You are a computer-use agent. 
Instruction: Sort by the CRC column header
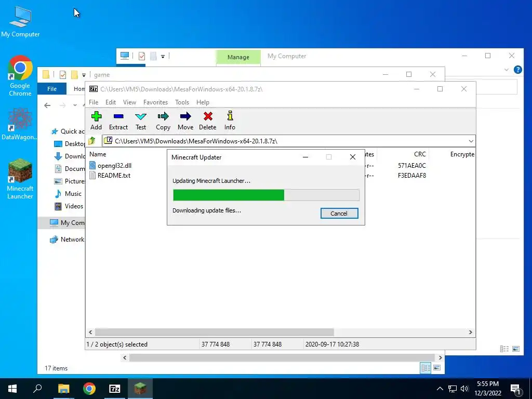420,154
